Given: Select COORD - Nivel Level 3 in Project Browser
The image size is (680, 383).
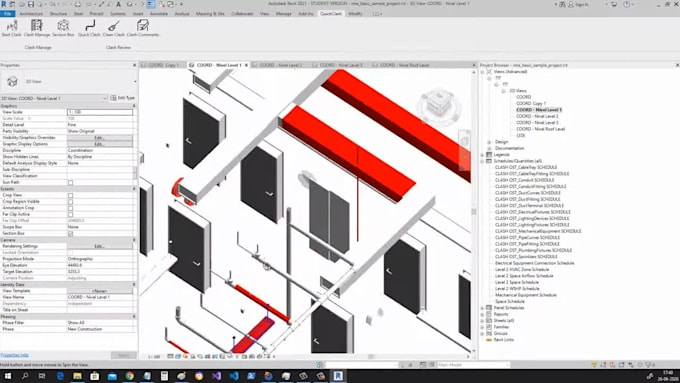Looking at the screenshot, I should (537, 123).
